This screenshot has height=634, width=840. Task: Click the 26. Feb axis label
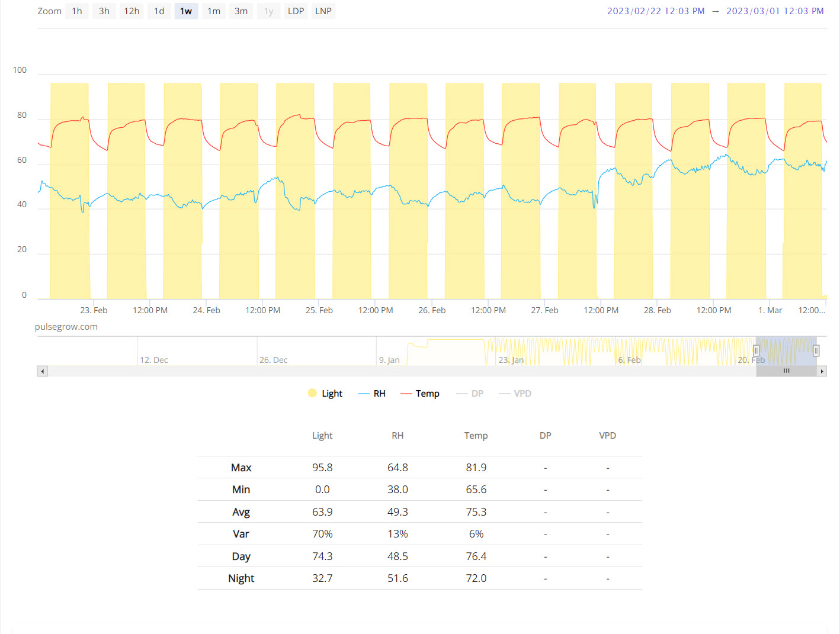click(x=432, y=310)
